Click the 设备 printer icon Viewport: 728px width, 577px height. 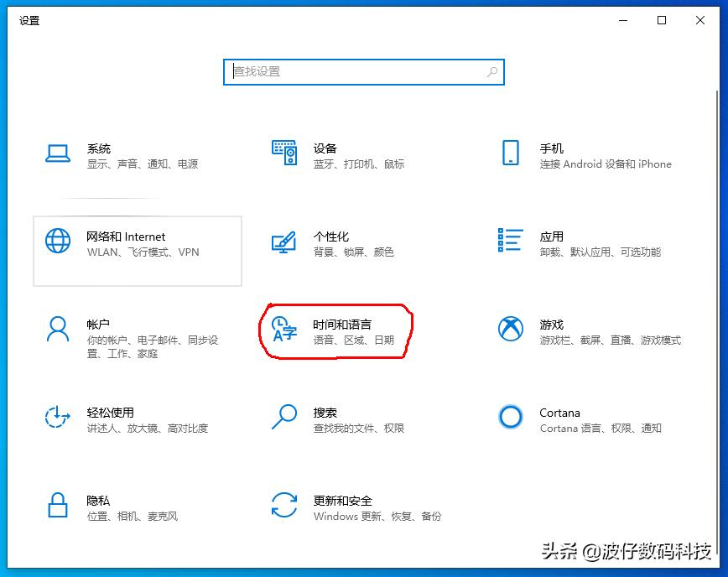[x=284, y=153]
